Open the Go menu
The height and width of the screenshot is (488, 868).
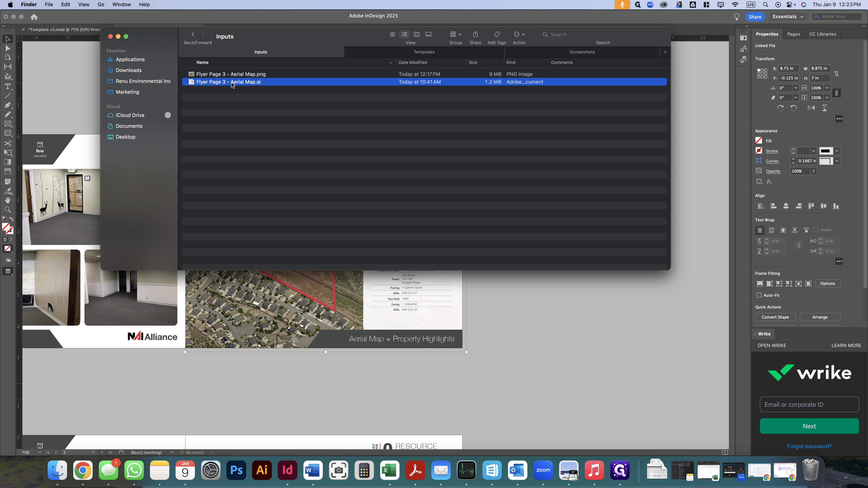pyautogui.click(x=101, y=4)
